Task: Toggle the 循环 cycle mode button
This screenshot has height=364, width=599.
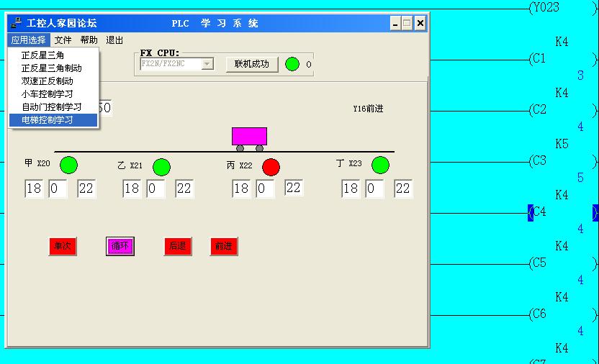Action: [x=120, y=246]
